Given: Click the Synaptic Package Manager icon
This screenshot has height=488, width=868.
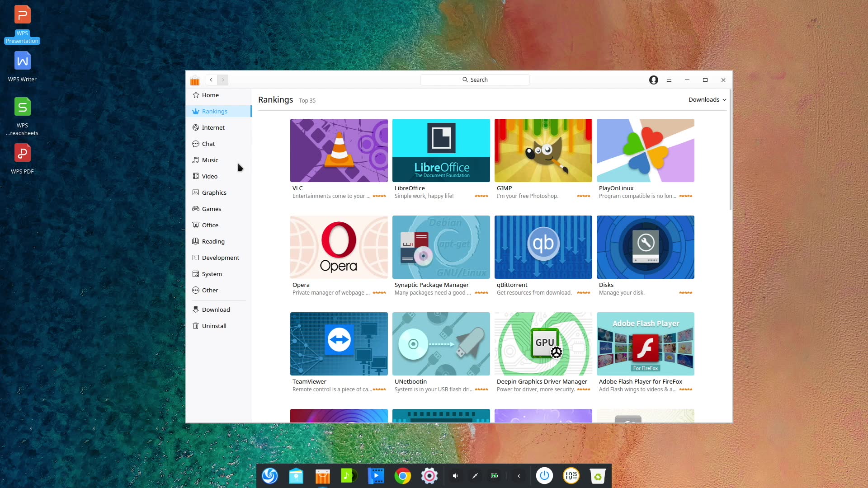Looking at the screenshot, I should [x=441, y=247].
